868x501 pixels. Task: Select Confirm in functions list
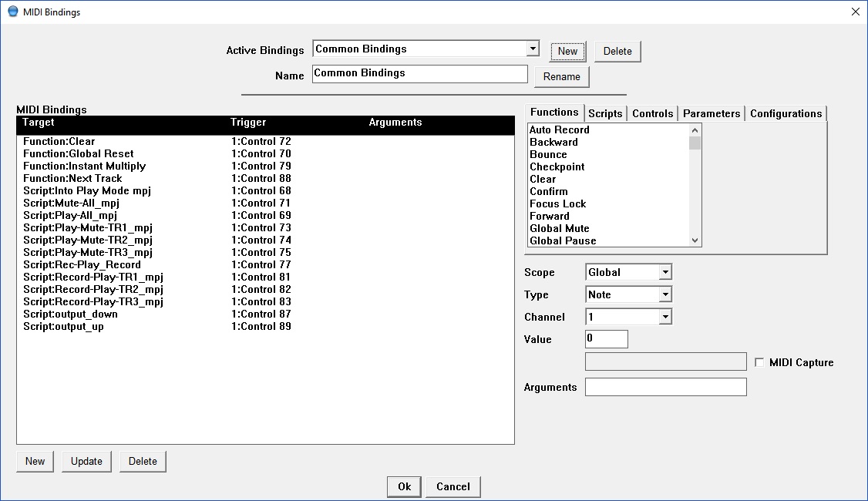tap(608, 192)
